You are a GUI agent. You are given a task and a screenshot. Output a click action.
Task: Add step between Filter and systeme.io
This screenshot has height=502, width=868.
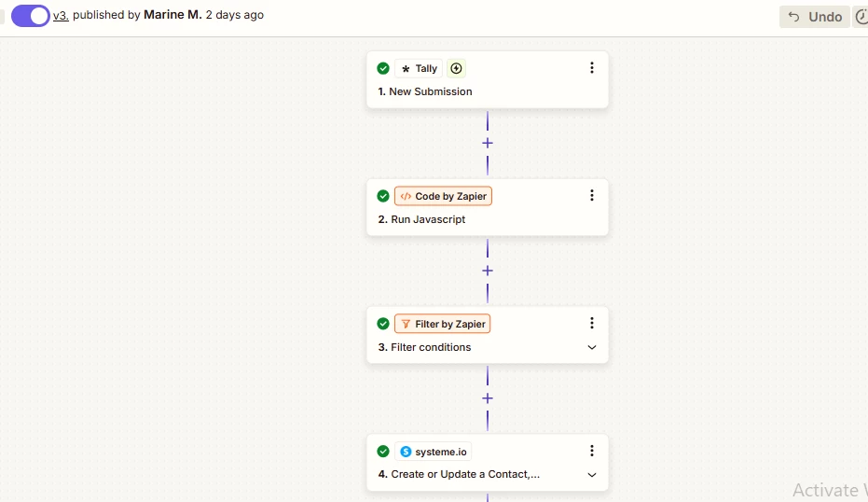point(487,397)
